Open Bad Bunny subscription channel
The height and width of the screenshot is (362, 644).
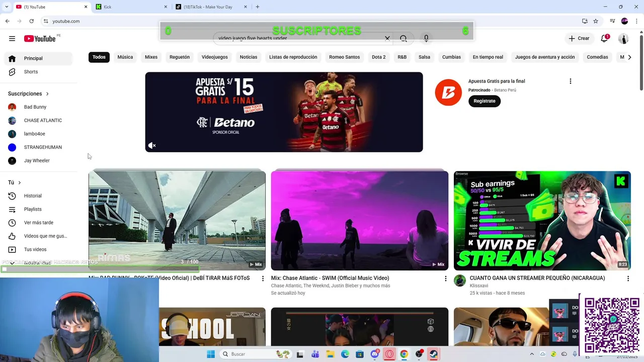coord(38,107)
